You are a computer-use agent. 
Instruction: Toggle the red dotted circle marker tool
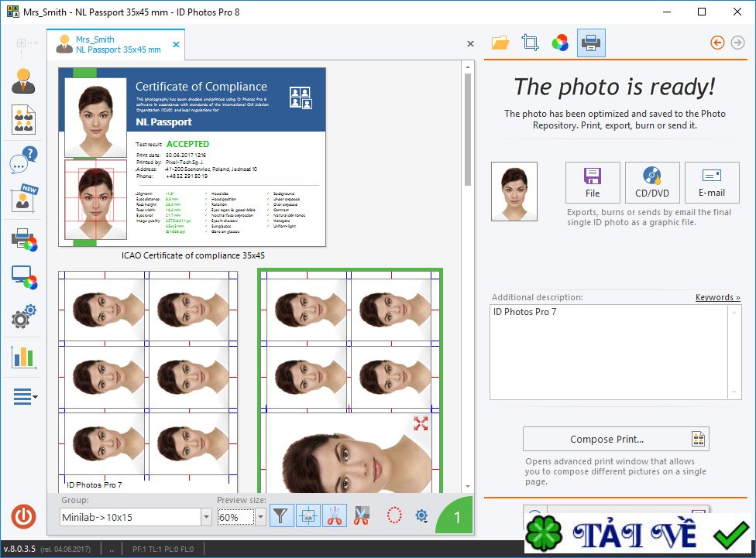(394, 515)
